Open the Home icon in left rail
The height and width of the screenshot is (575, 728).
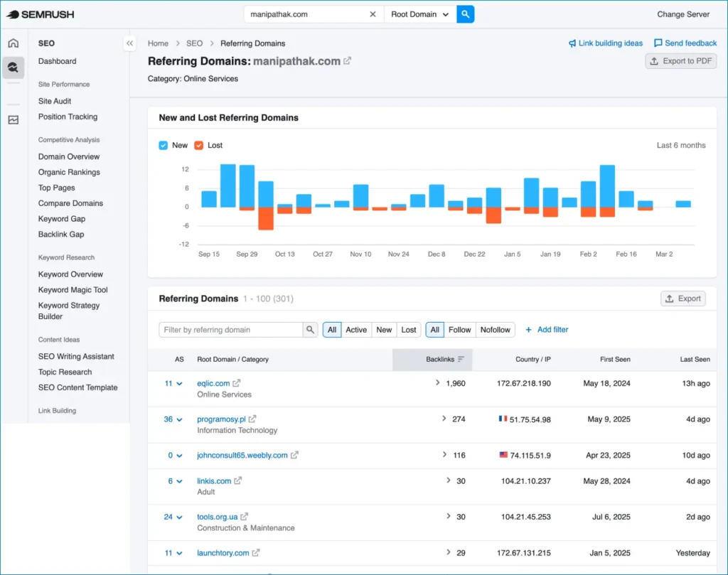point(13,43)
